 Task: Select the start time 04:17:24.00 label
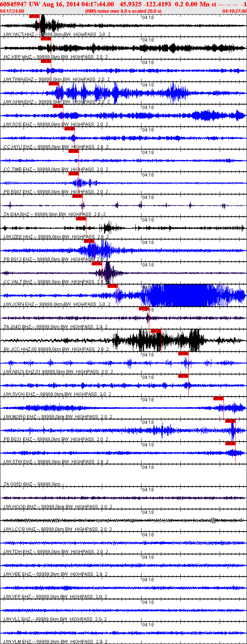[12, 11]
